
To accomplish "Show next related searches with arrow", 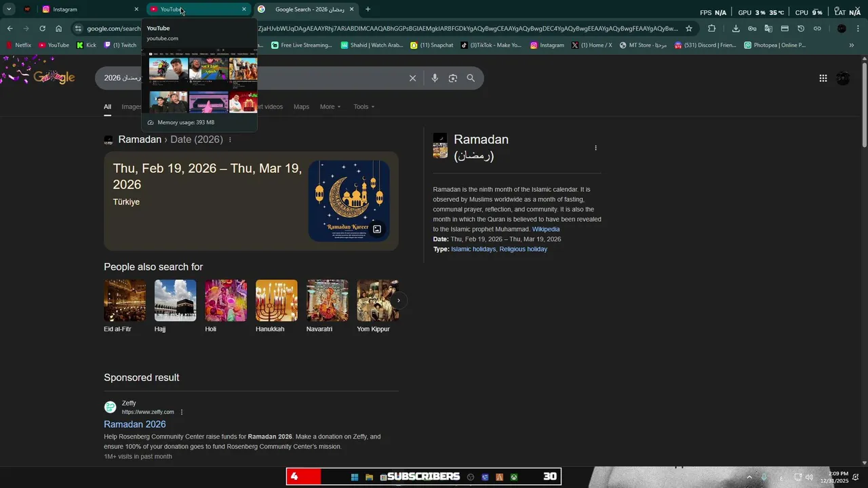I will (x=399, y=300).
